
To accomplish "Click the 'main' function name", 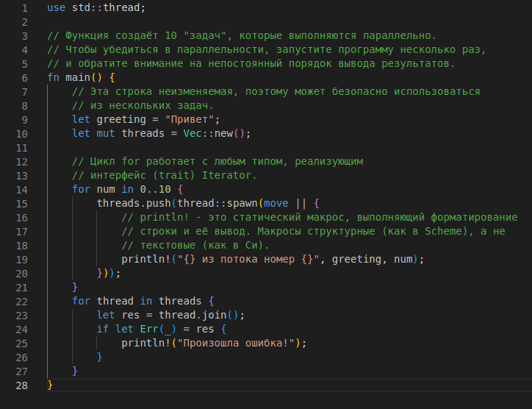I will [x=78, y=77].
